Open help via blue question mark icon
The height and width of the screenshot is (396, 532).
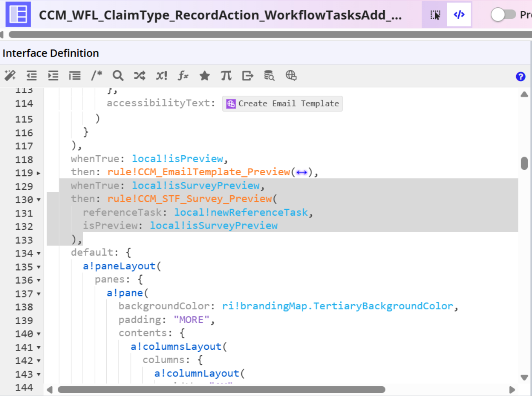(521, 76)
